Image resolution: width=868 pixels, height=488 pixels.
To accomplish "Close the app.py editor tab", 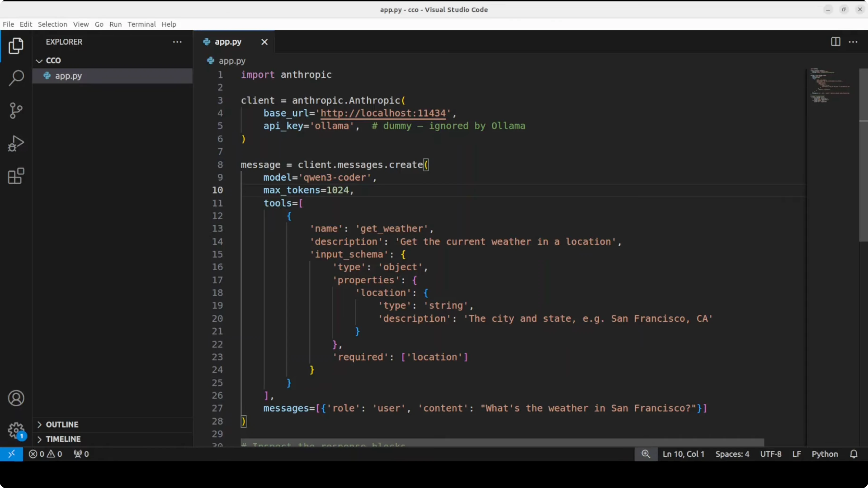I will click(264, 42).
